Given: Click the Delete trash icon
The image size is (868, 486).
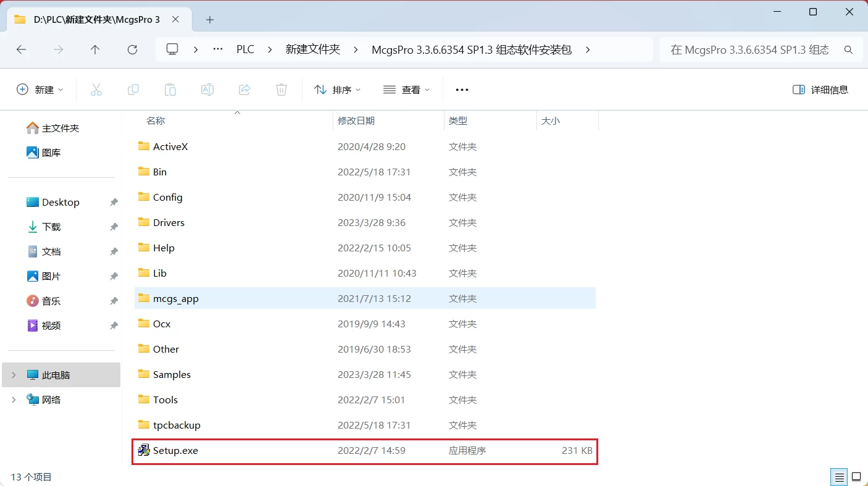Looking at the screenshot, I should [x=282, y=90].
